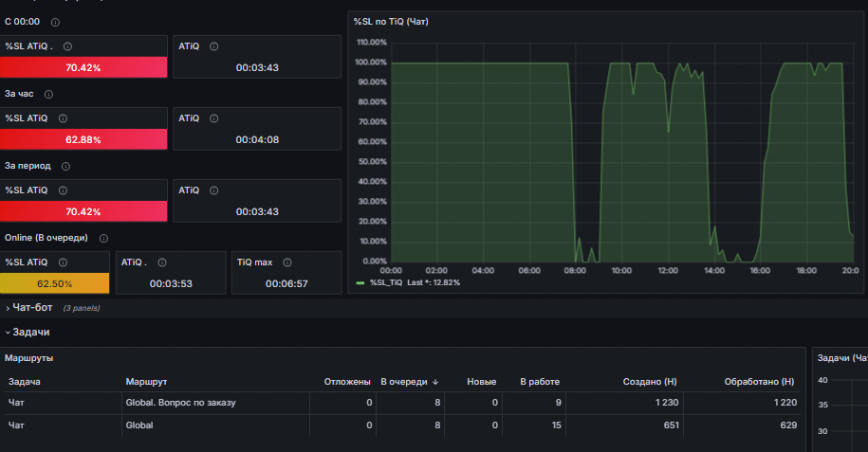Click info icon on TiQ max panel
Viewport: 868px width, 452px height.
(x=287, y=262)
